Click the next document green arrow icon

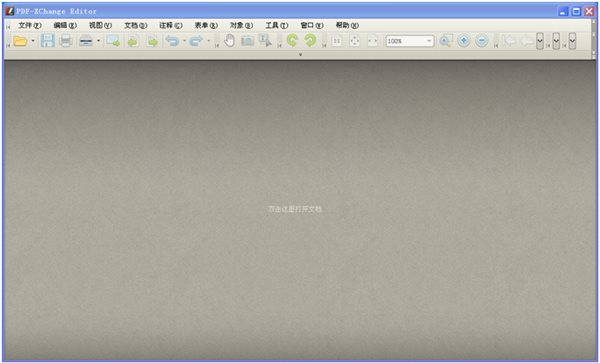click(x=152, y=41)
